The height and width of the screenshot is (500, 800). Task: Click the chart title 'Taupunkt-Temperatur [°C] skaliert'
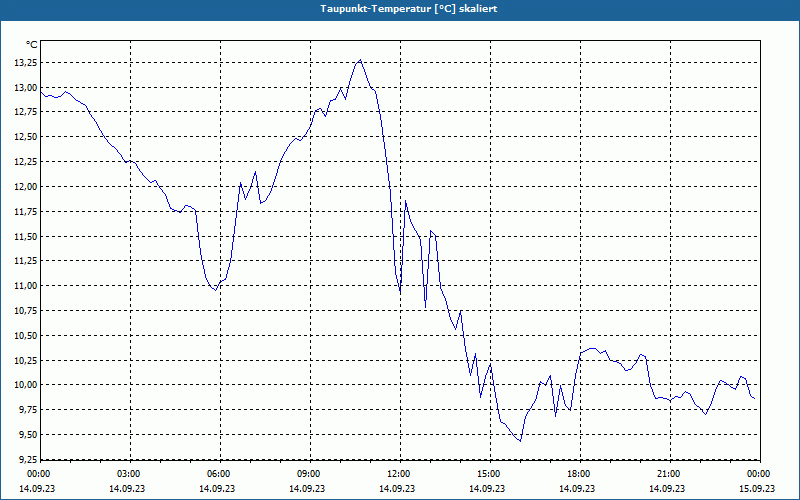tap(409, 9)
